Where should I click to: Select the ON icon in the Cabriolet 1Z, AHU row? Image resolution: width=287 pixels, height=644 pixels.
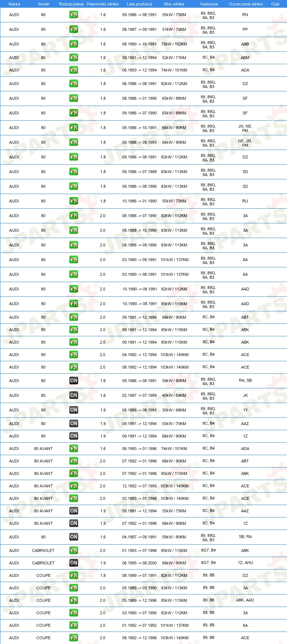coord(74,563)
